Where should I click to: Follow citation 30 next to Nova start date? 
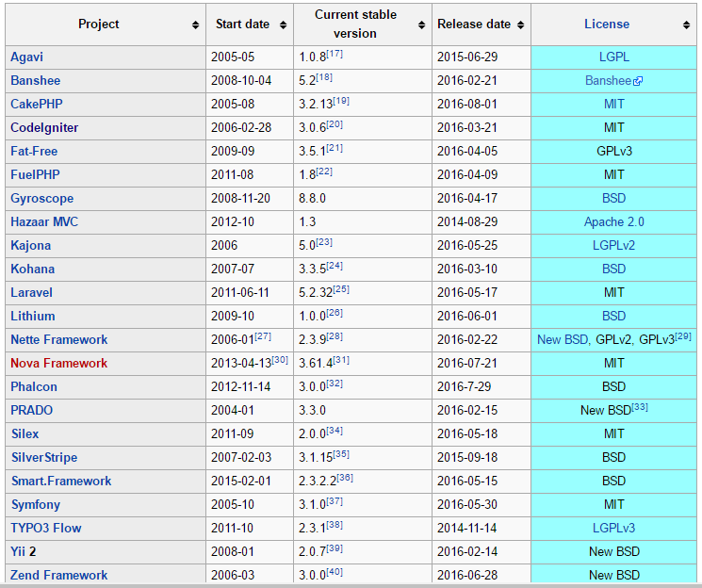[280, 360]
